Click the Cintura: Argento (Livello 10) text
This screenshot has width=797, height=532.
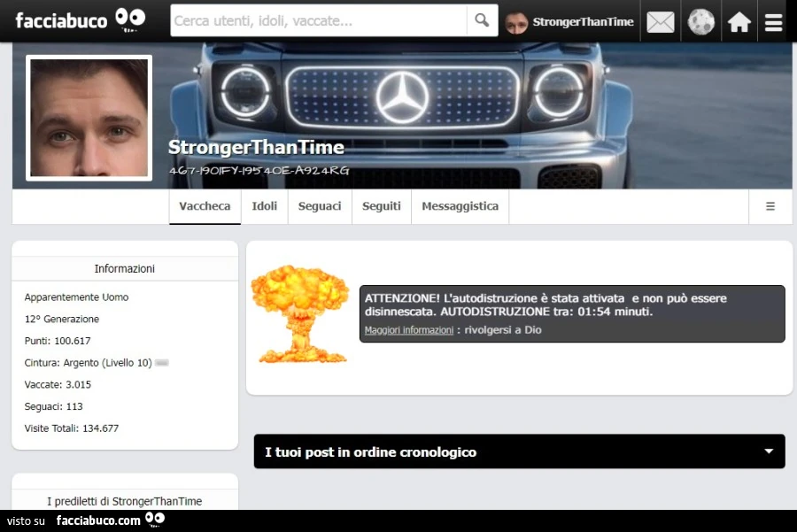pyautogui.click(x=88, y=363)
